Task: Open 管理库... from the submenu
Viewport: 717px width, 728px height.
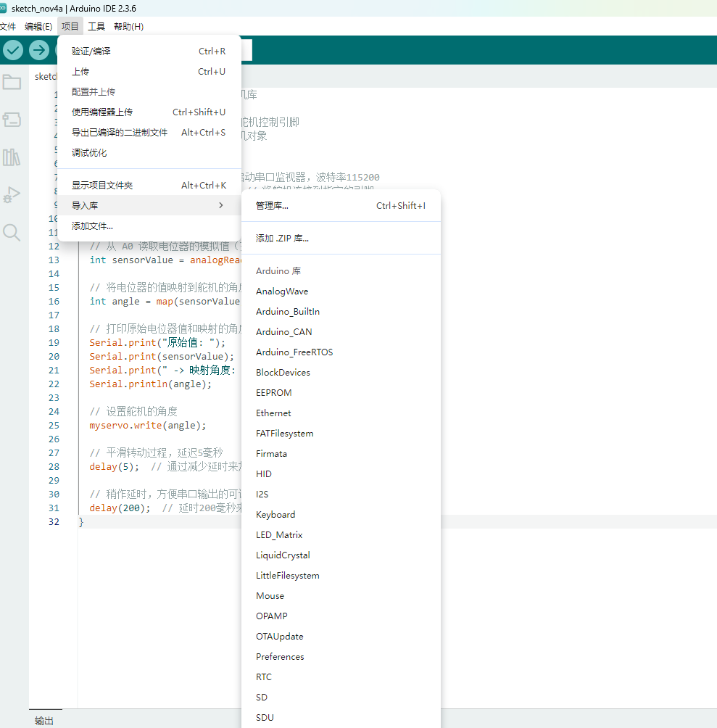Action: pyautogui.click(x=341, y=206)
